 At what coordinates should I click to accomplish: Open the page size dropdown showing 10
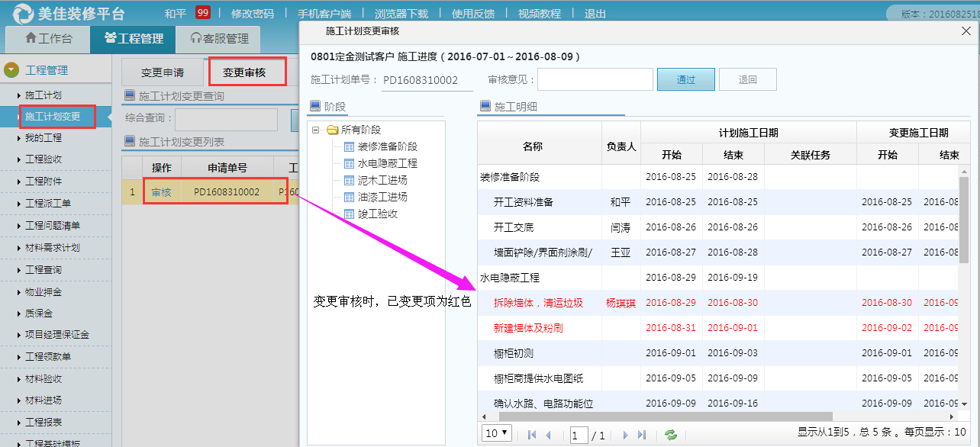(497, 433)
